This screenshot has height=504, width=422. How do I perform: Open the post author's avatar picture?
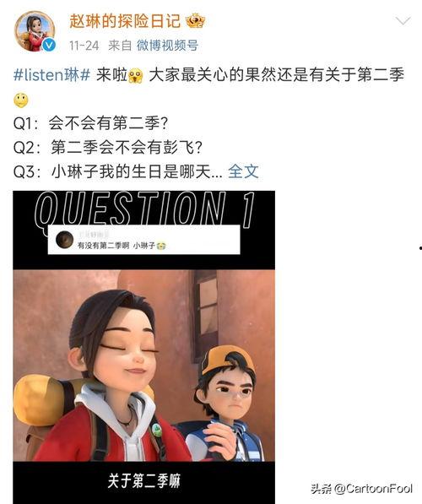pyautogui.click(x=35, y=31)
